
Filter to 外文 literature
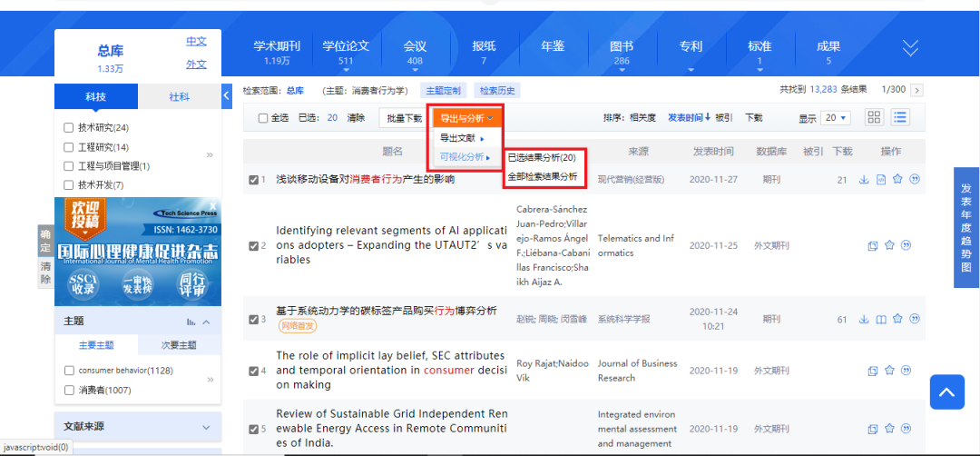(196, 64)
